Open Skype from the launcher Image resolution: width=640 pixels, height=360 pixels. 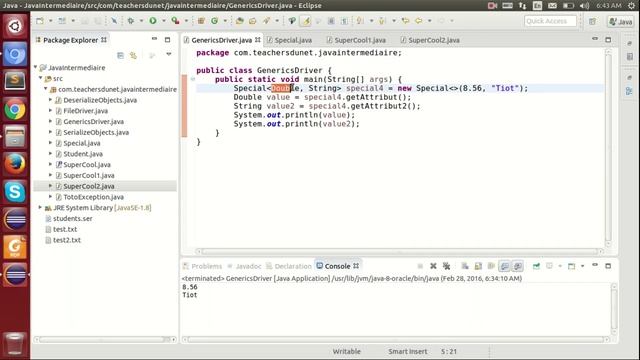click(x=15, y=192)
